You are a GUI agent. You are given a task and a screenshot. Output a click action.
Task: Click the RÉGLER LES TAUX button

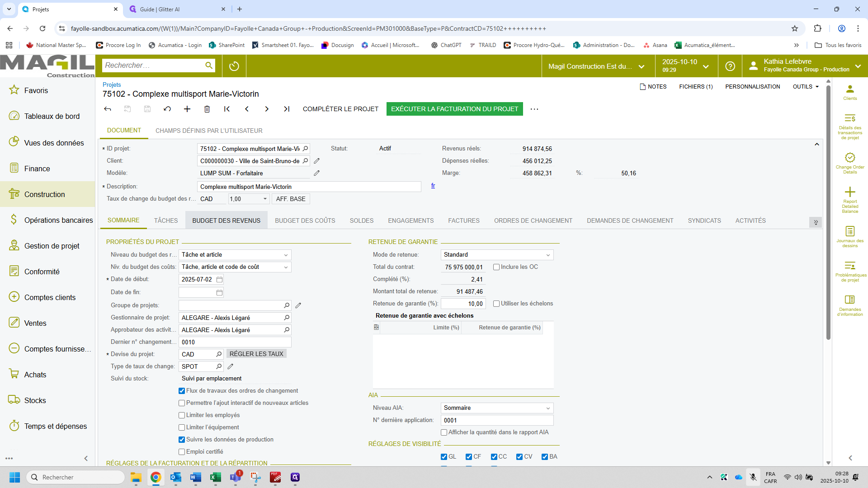(x=256, y=353)
